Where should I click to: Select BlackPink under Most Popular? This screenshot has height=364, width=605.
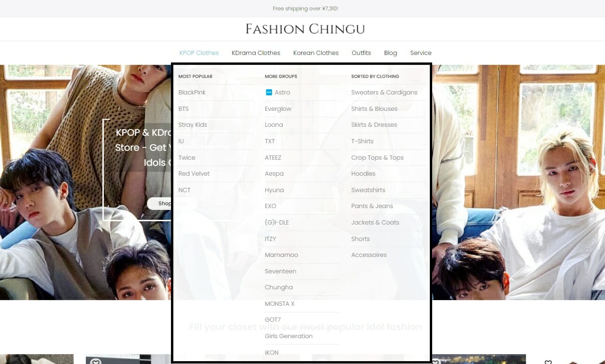[x=192, y=93]
